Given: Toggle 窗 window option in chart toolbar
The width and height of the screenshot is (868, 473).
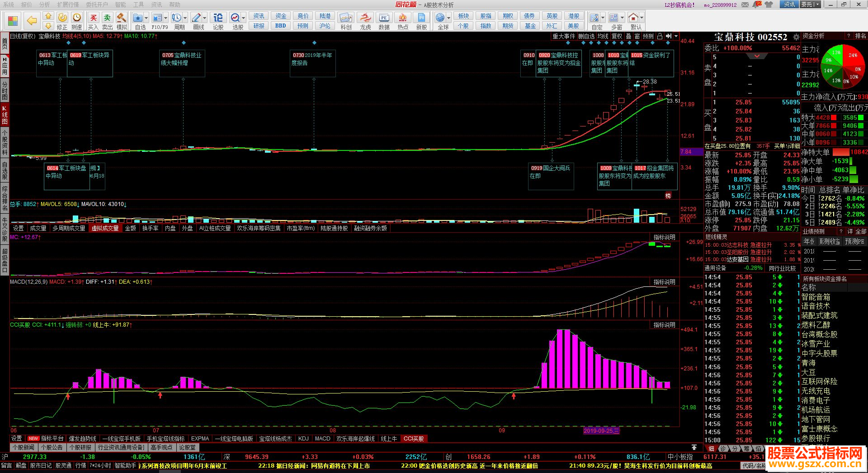Looking at the screenshot, I should point(637,36).
